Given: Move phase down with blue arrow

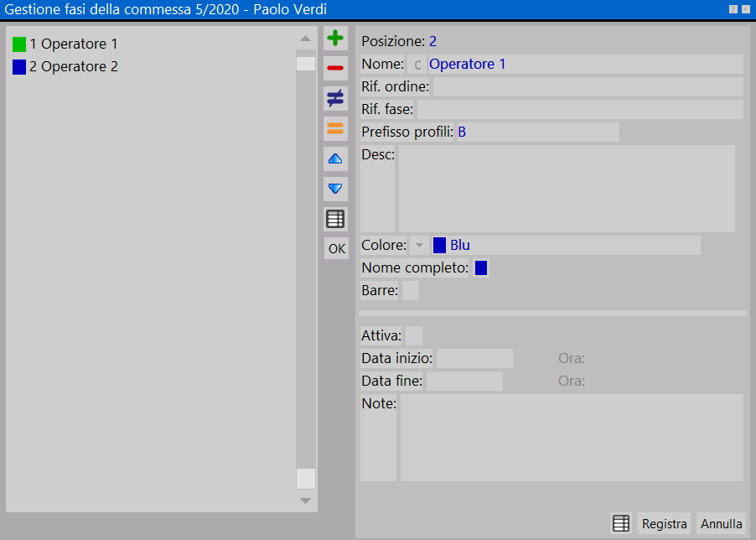Looking at the screenshot, I should coord(335,189).
